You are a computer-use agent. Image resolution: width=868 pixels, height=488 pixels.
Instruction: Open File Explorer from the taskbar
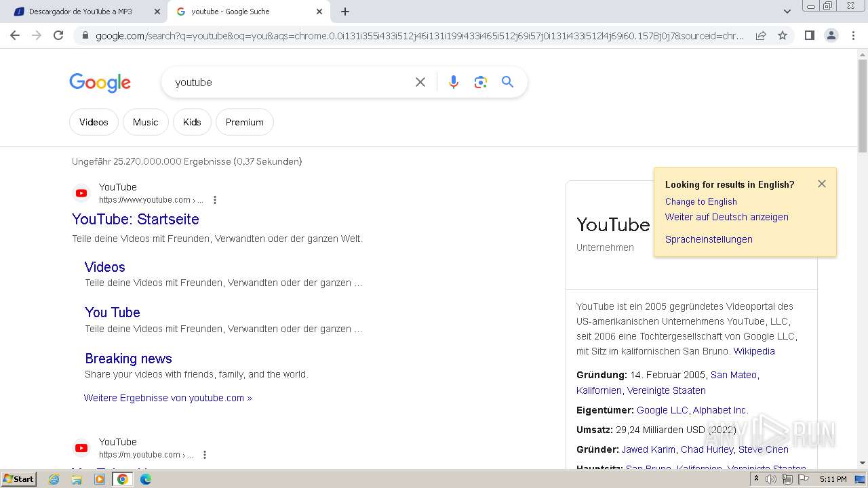[77, 479]
